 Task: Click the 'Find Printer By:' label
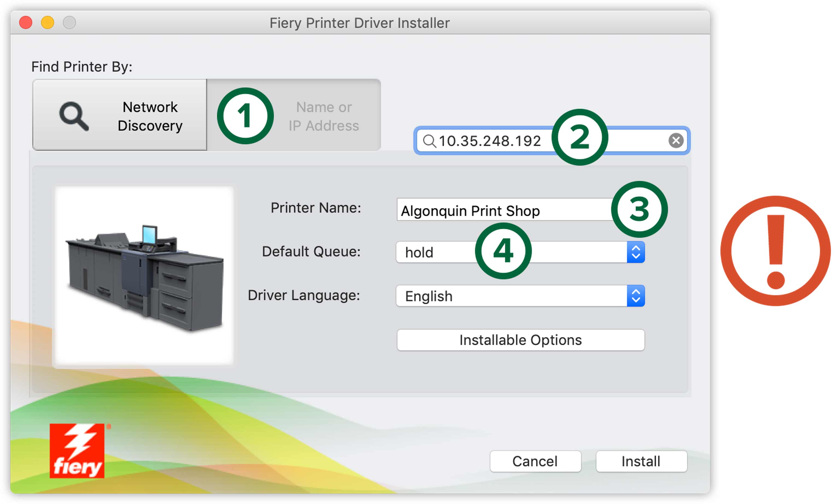82,67
